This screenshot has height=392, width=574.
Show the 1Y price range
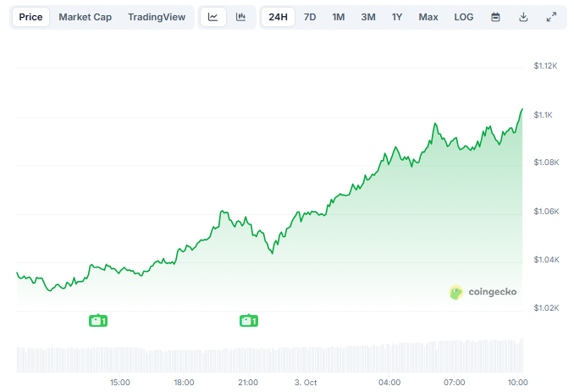pos(397,17)
